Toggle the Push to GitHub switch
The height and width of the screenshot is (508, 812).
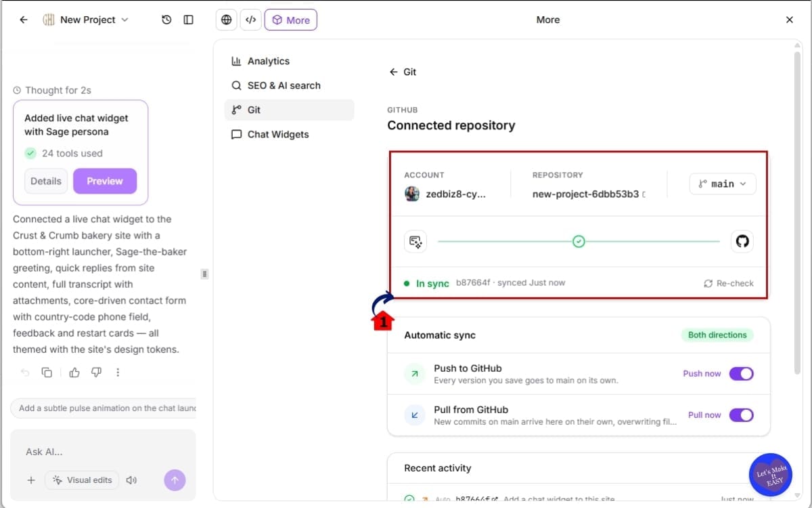click(741, 374)
